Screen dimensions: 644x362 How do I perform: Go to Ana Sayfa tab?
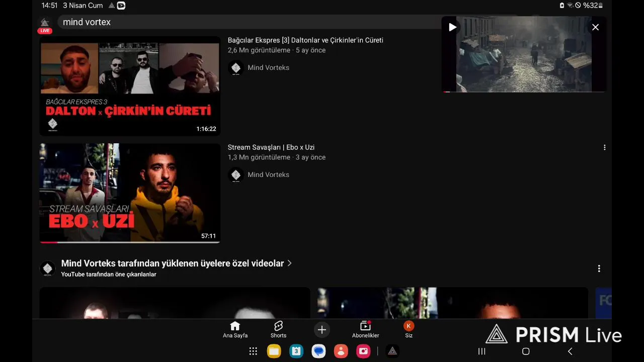tap(235, 330)
